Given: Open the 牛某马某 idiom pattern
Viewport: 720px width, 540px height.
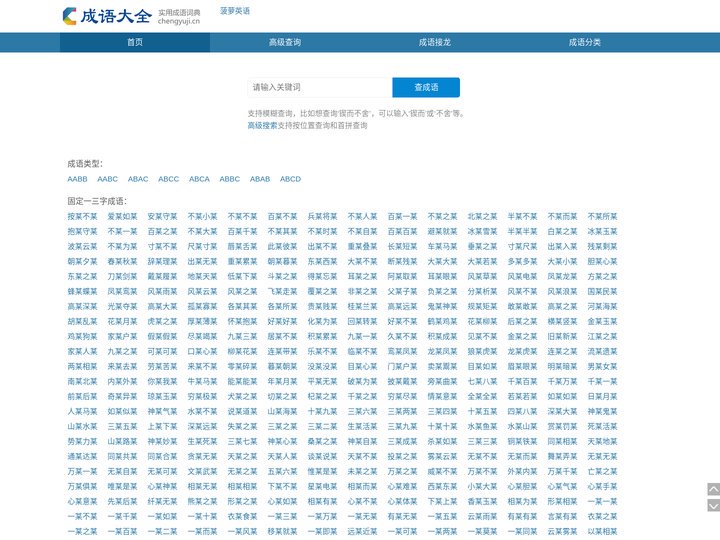Looking at the screenshot, I should (x=202, y=382).
